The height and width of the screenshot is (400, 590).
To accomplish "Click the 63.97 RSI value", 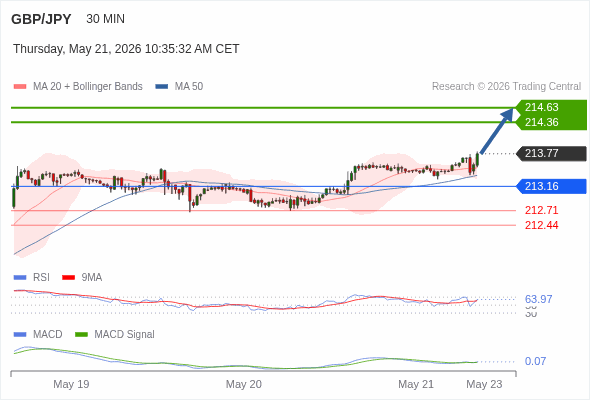I will [538, 299].
